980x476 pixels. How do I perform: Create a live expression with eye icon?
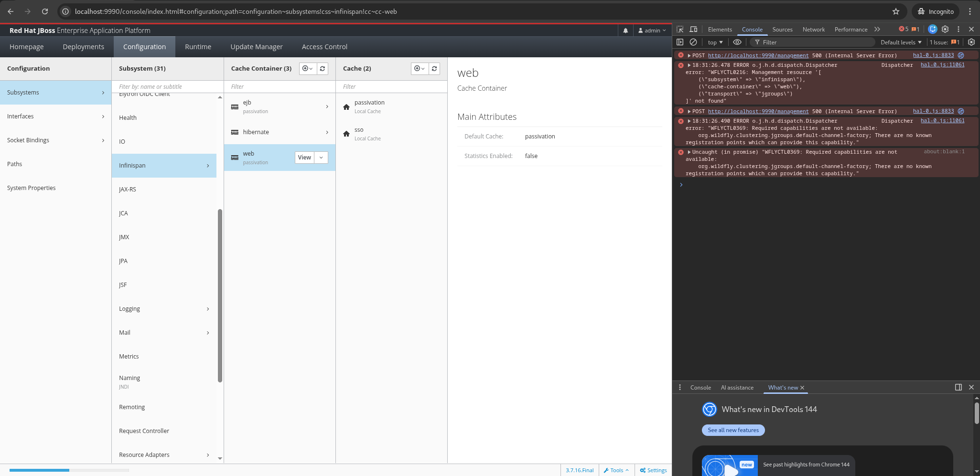pos(737,42)
